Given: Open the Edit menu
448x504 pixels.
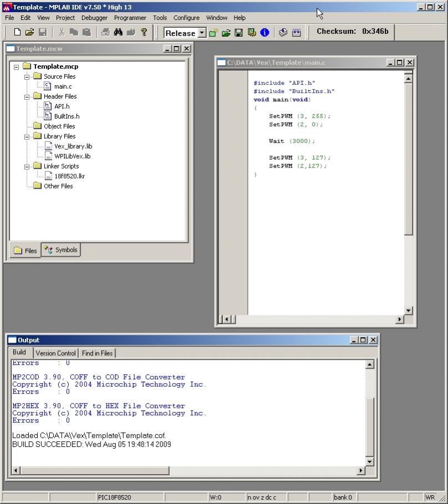Looking at the screenshot, I should pyautogui.click(x=26, y=18).
